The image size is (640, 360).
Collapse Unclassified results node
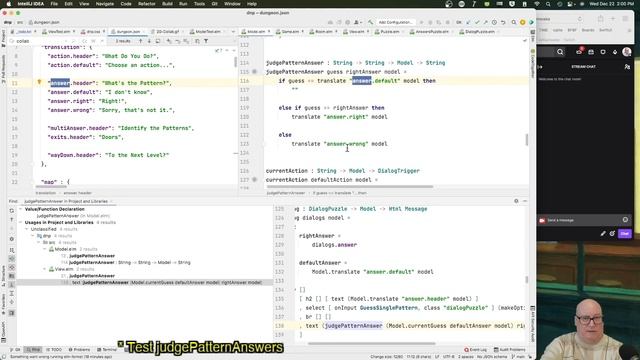click(x=27, y=229)
